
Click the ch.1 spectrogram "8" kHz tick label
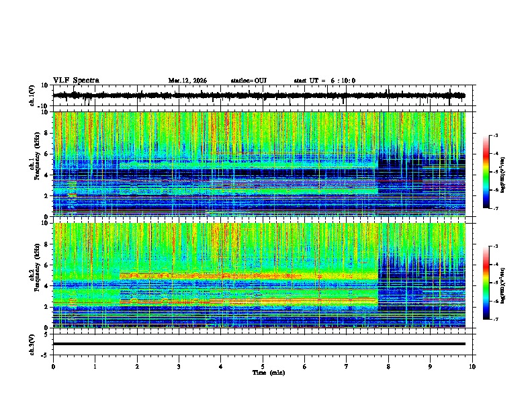(x=46, y=133)
